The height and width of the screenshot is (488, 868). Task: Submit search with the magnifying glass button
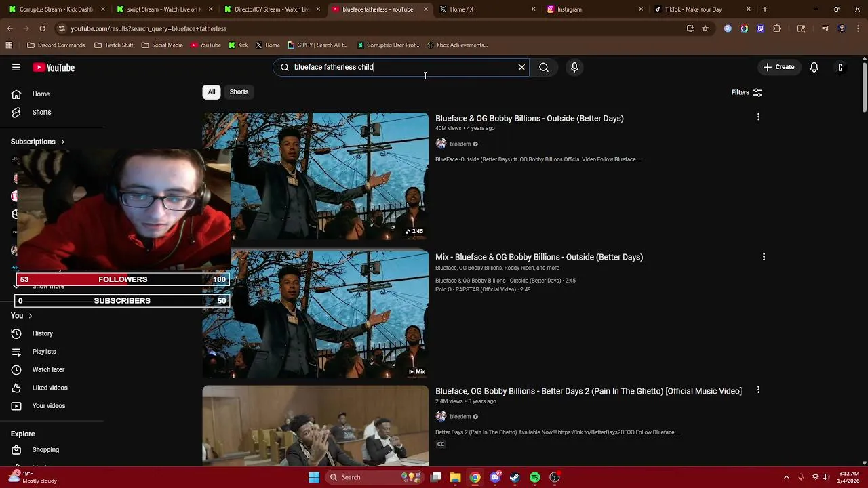click(x=544, y=67)
